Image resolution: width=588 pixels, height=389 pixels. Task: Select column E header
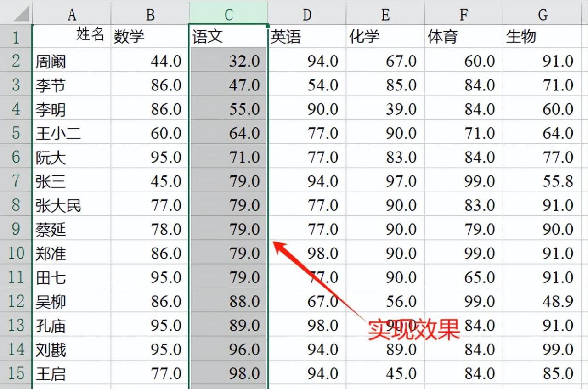[385, 13]
